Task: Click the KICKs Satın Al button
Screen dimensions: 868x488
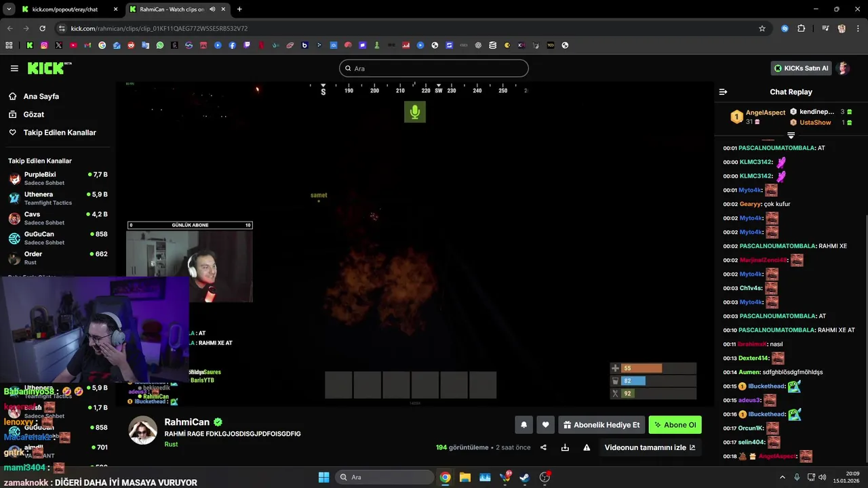Action: 802,68
